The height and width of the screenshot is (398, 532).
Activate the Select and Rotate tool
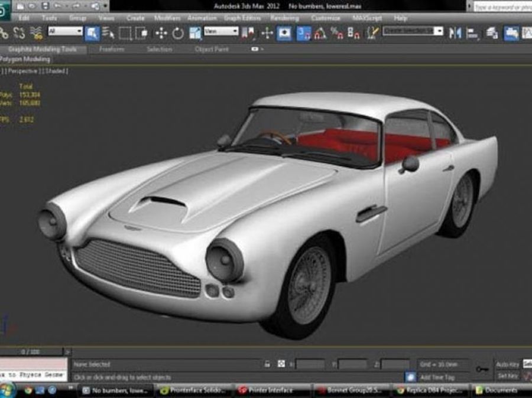pyautogui.click(x=178, y=33)
